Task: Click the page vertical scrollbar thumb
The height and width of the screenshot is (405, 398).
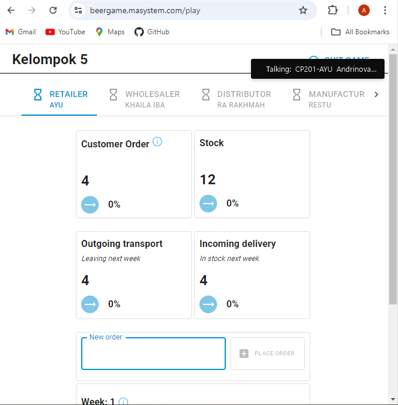Action: pos(393,178)
